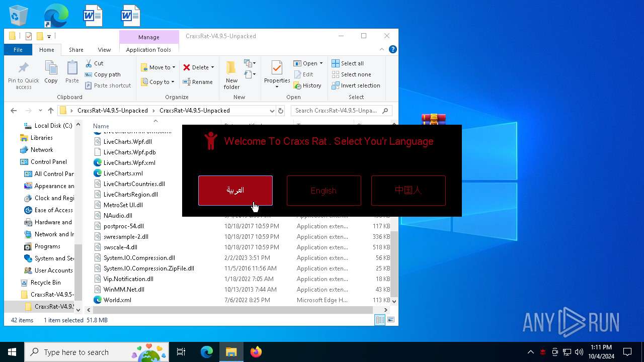Launch Firefox from the taskbar
The height and width of the screenshot is (362, 644).
pyautogui.click(x=256, y=352)
